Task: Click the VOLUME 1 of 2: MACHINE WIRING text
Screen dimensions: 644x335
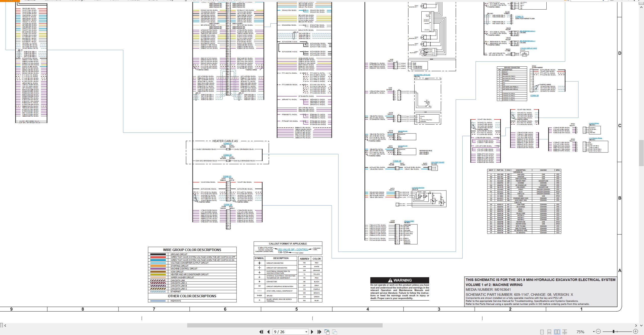Action: coord(494,285)
